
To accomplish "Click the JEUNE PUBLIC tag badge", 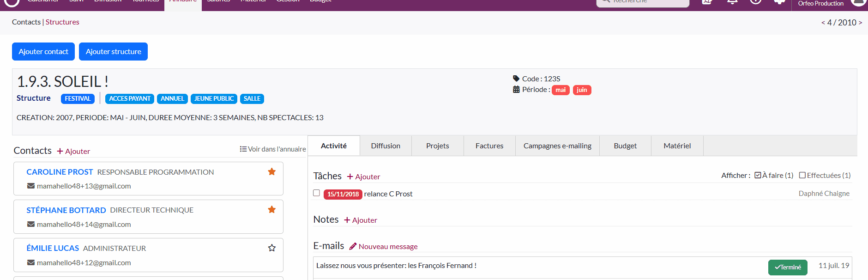I will 214,98.
